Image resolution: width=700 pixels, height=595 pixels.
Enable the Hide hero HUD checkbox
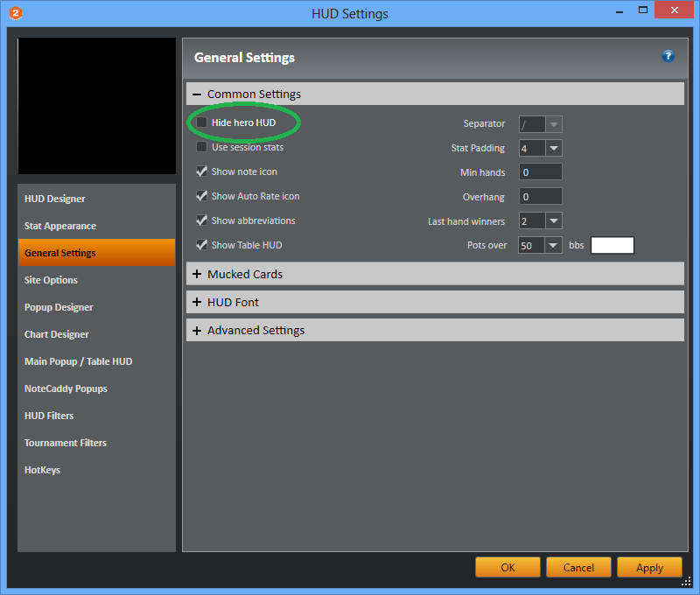(202, 122)
